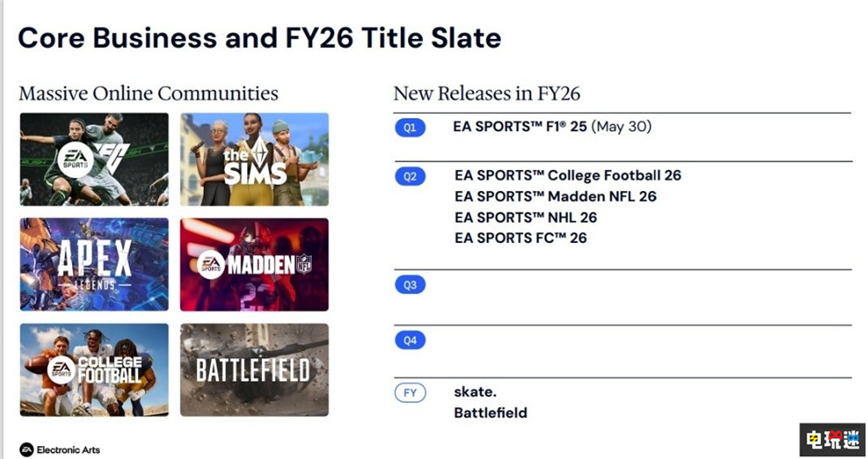Image resolution: width=868 pixels, height=459 pixels.
Task: Open the Apex Legends thumbnail
Action: [x=94, y=265]
